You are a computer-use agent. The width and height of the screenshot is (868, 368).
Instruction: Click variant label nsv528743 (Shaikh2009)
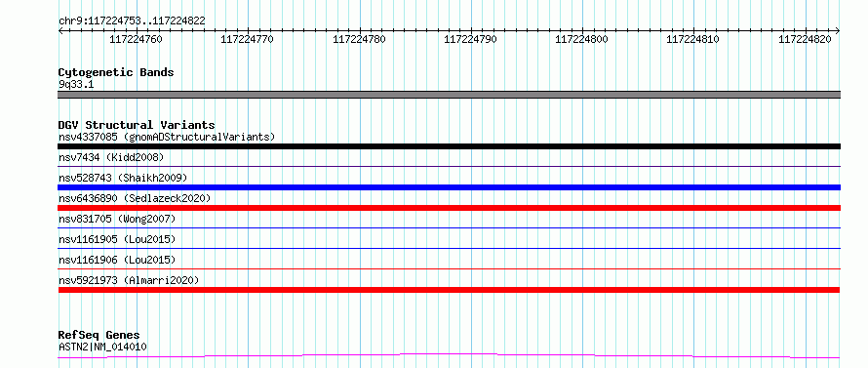pos(123,178)
